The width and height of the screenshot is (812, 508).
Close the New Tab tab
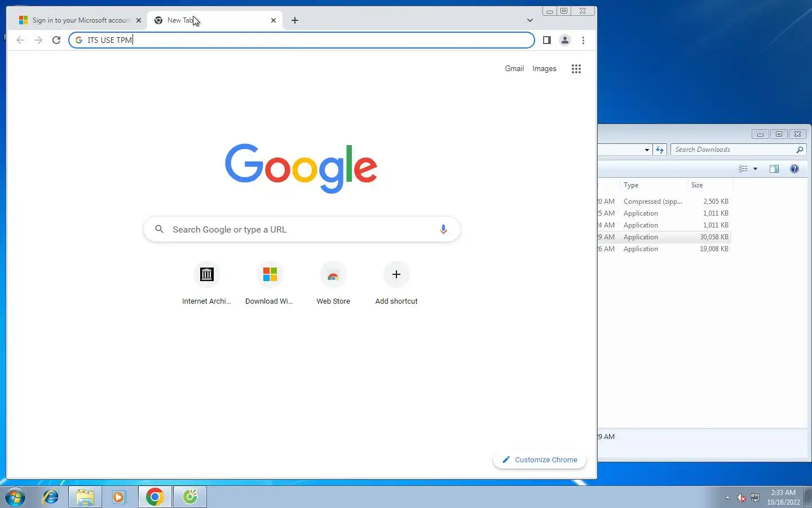(x=273, y=20)
